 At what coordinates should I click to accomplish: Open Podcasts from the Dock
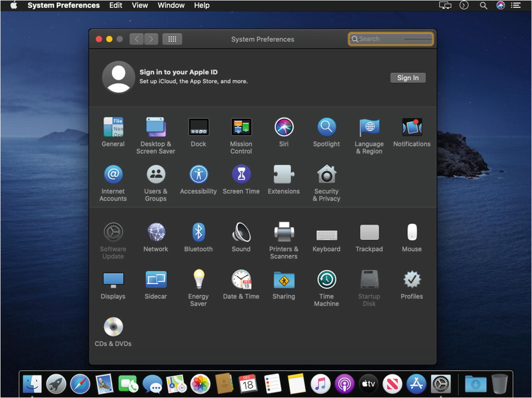coord(344,384)
